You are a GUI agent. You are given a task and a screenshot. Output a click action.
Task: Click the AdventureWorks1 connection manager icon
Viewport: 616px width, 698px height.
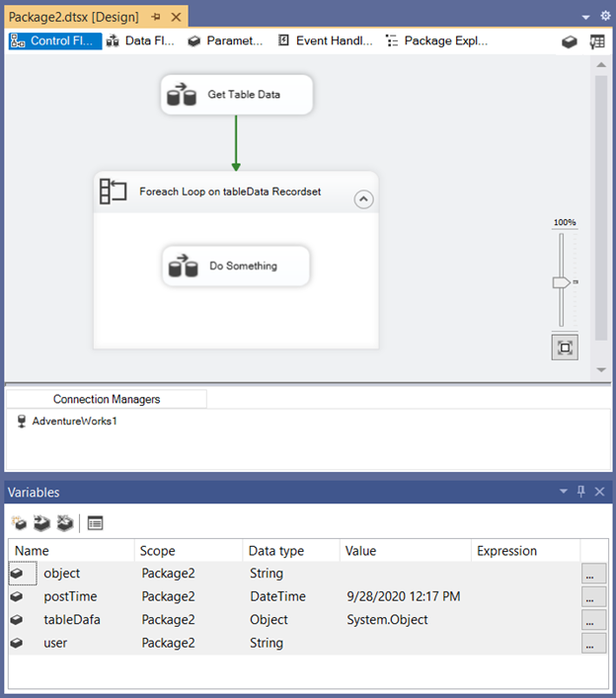pyautogui.click(x=21, y=422)
